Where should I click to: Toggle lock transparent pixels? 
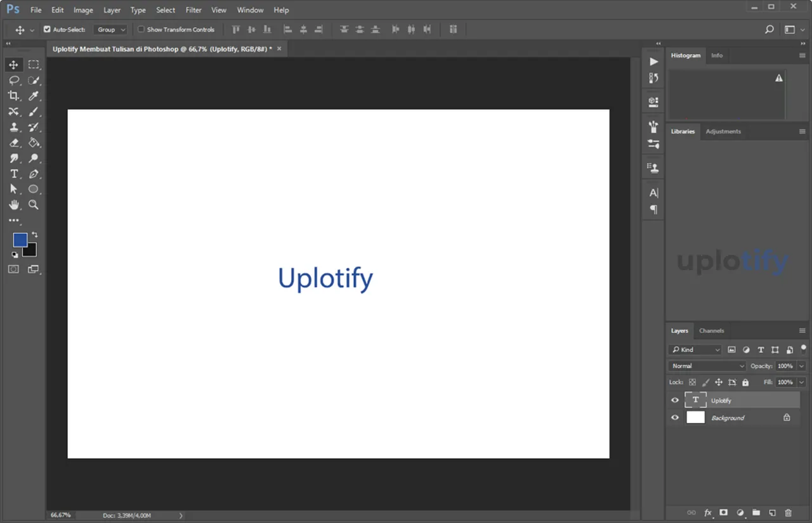tap(692, 382)
